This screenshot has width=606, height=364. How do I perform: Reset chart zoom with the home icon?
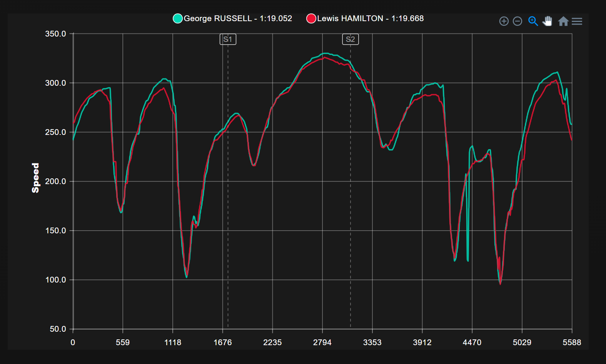[563, 21]
